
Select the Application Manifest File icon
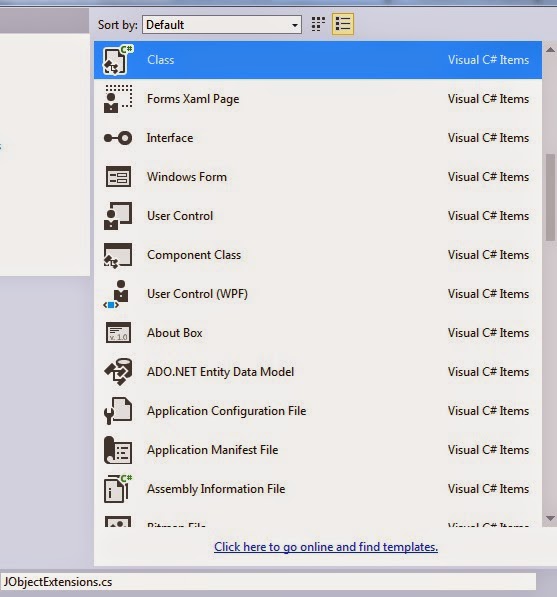point(118,450)
